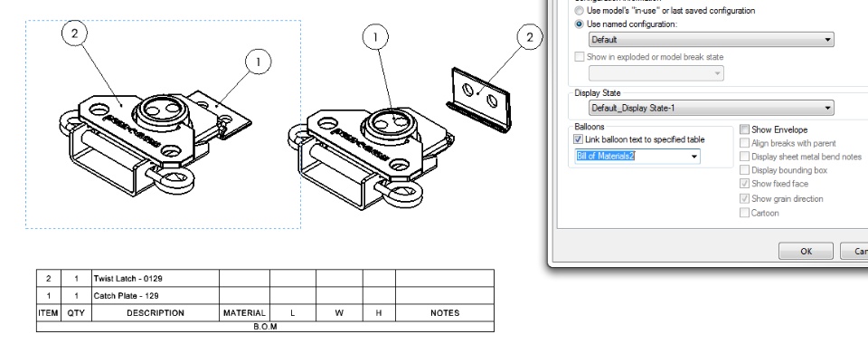The image size is (868, 363).
Task: Select balloon 1 in the left drawing view
Action: (258, 62)
